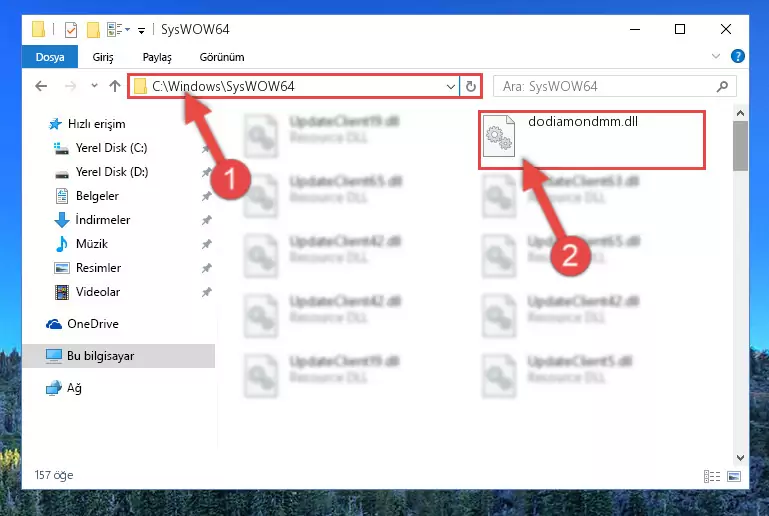Viewport: 769px width, 516px height.
Task: Click the Properties checkmark icon in title bar
Action: point(71,30)
